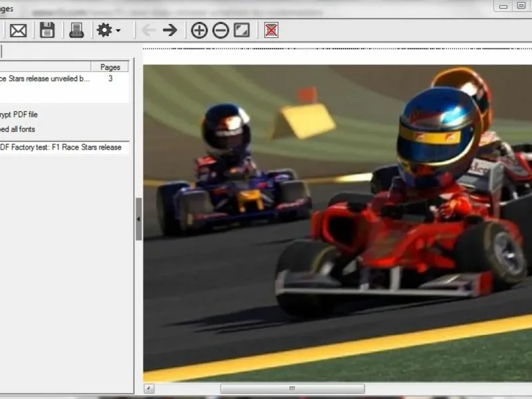Screen dimensions: 532x399
Task: Click the fit-to-window view icon
Action: [x=241, y=30]
